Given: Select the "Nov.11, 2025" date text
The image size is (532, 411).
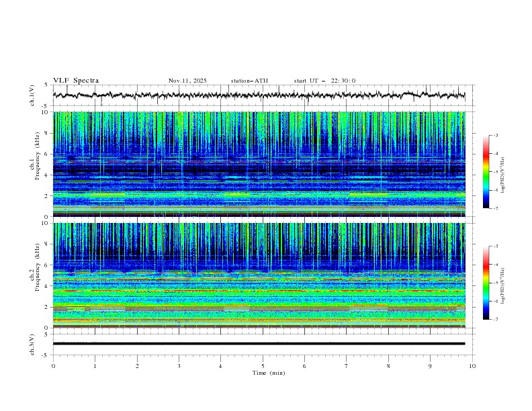Looking at the screenshot, I should (x=187, y=81).
